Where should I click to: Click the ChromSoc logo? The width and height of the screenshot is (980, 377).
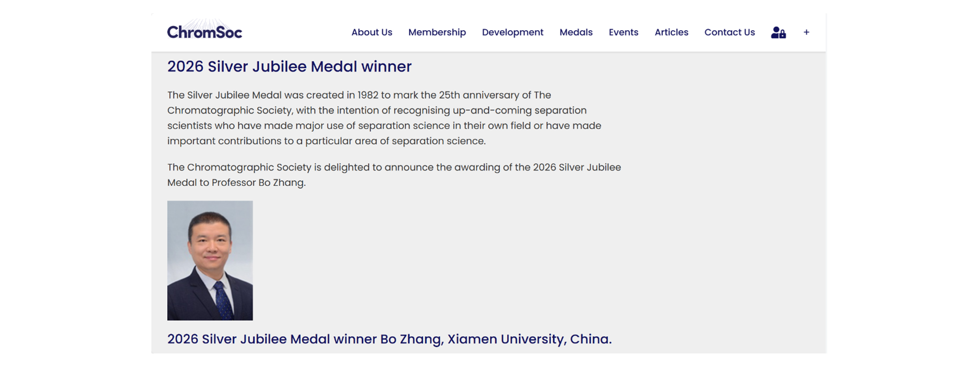tap(205, 32)
